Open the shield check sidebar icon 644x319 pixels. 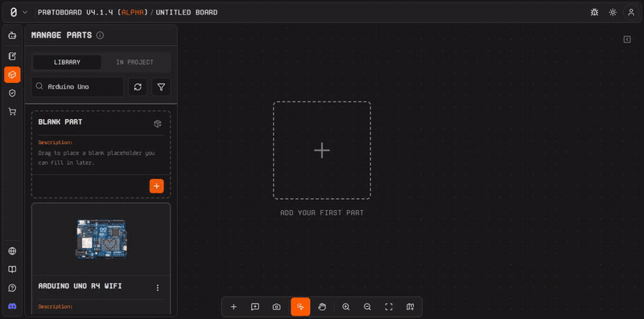tap(12, 93)
